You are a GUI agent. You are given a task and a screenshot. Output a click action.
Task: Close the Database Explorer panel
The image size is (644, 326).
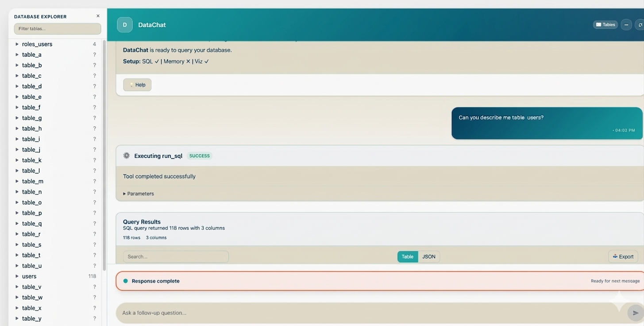pos(98,16)
